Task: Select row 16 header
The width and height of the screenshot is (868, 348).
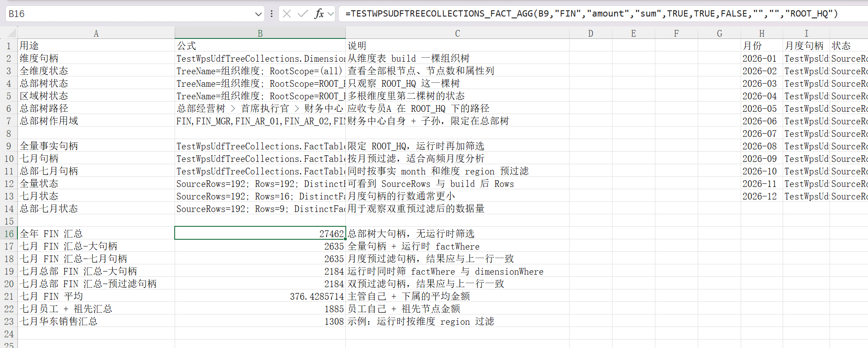Action: click(9, 233)
